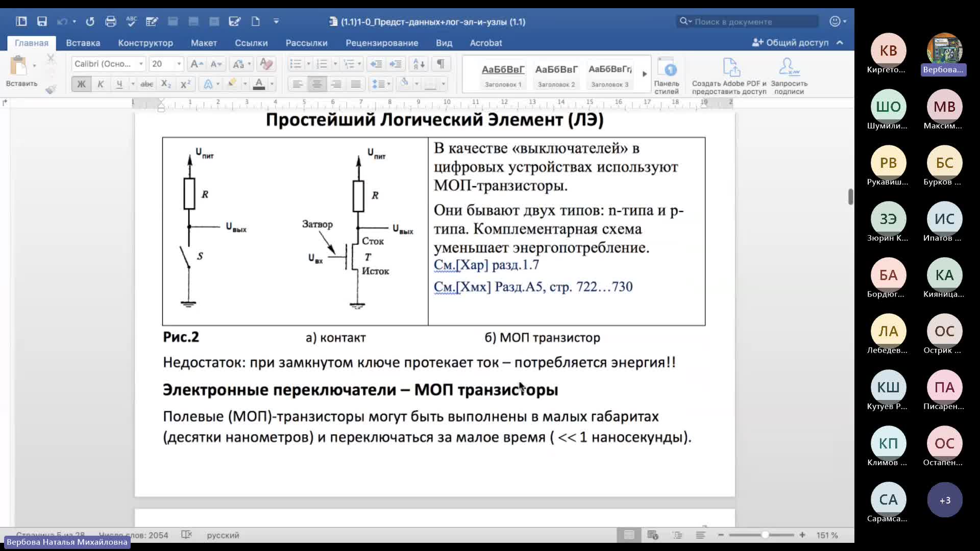Image resolution: width=980 pixels, height=551 pixels.
Task: Open the См.[Хар] разд.1.7 link
Action: [486, 265]
